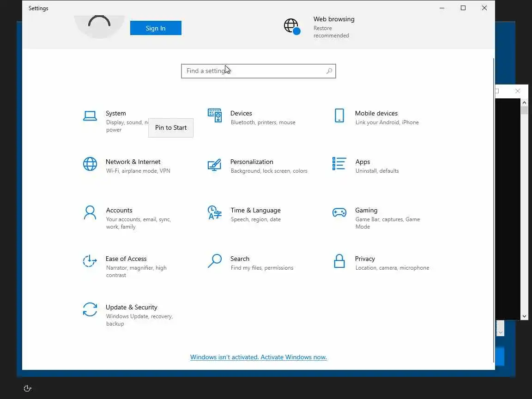Open the Network & Internet globe icon
Screen dimensions: 532x399
click(x=90, y=164)
